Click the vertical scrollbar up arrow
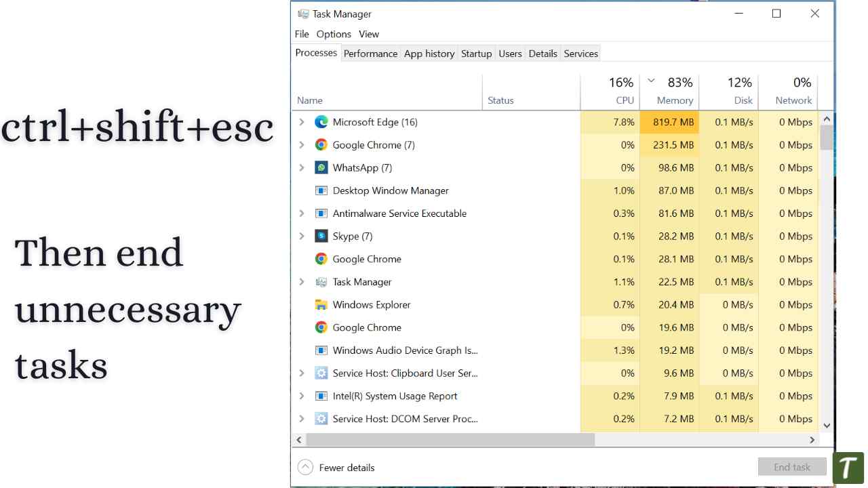This screenshot has width=868, height=488. [827, 119]
